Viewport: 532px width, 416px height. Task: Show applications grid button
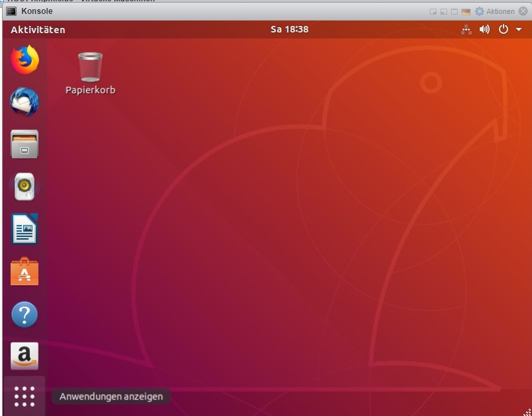[25, 396]
